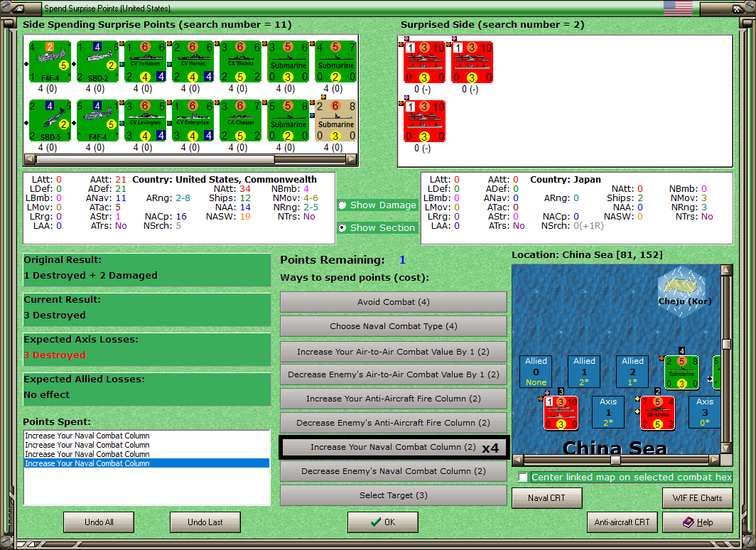Select the CV Lexington carrier unit
Image resolution: width=756 pixels, height=550 pixels.
tap(146, 121)
